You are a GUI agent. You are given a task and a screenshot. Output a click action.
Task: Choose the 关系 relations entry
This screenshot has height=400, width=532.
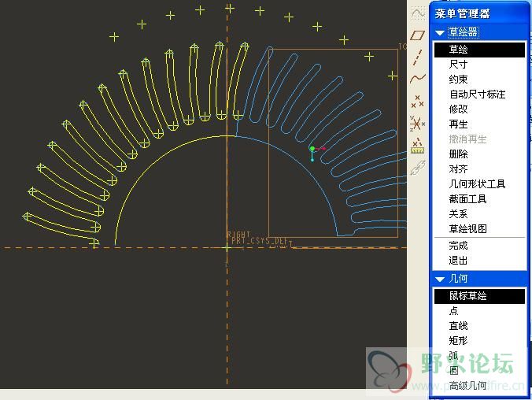tap(479, 213)
